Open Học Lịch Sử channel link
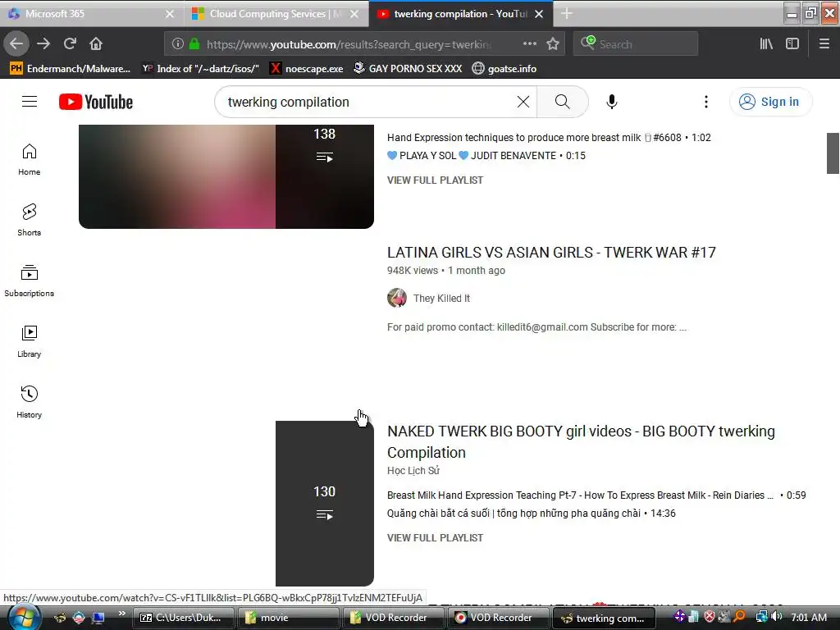This screenshot has height=630, width=840. pyautogui.click(x=413, y=471)
